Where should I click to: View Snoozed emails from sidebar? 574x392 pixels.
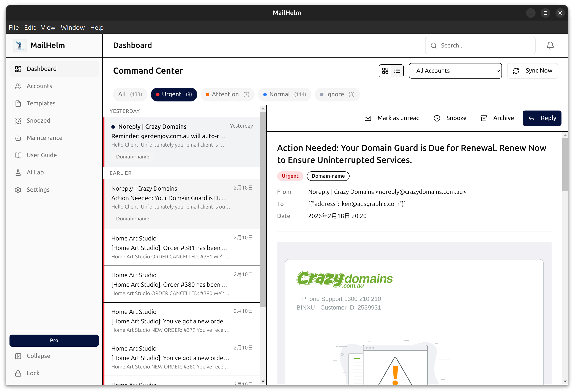click(x=39, y=120)
